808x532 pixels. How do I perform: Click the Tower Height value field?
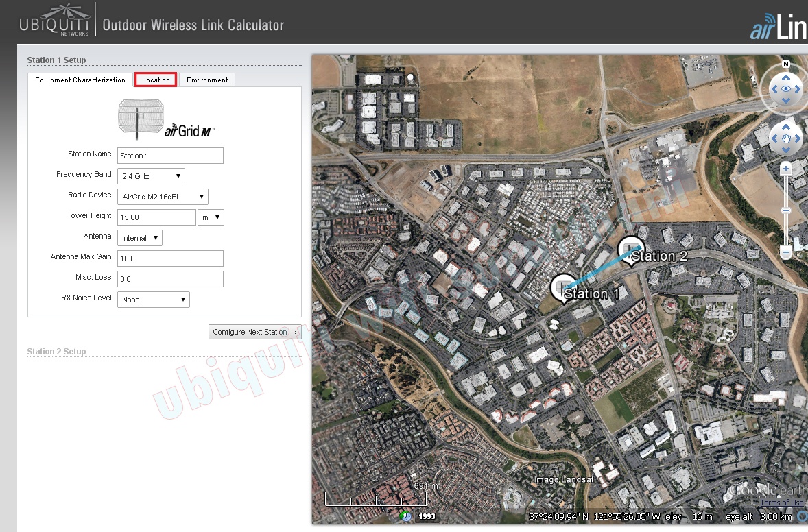click(x=156, y=217)
